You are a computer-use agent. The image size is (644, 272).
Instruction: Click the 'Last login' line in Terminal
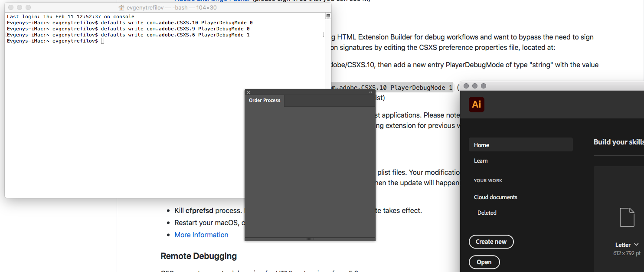(71, 16)
